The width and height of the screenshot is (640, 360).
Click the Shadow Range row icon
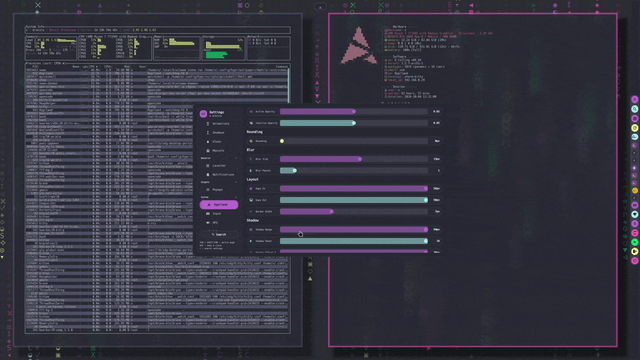251,229
